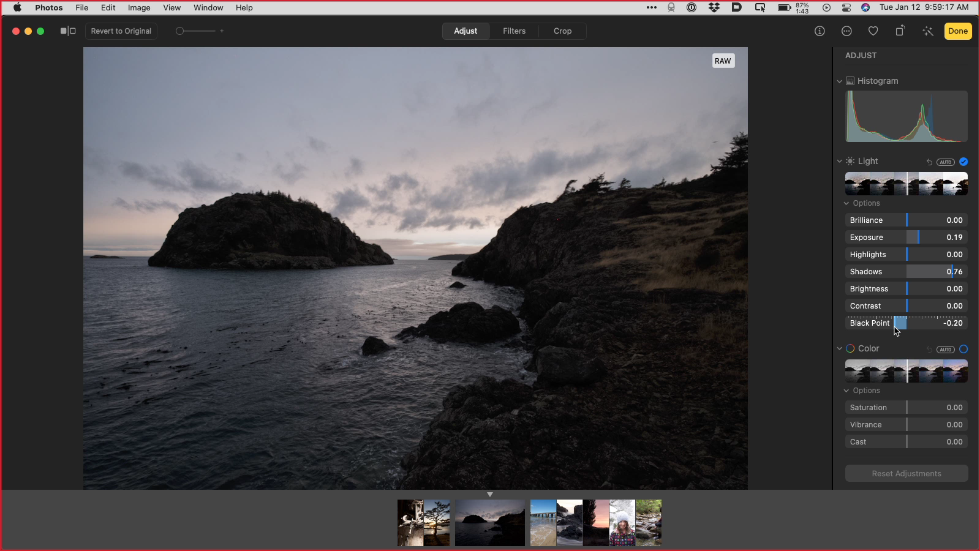
Task: Click the Saturation slider
Action: pos(907,408)
